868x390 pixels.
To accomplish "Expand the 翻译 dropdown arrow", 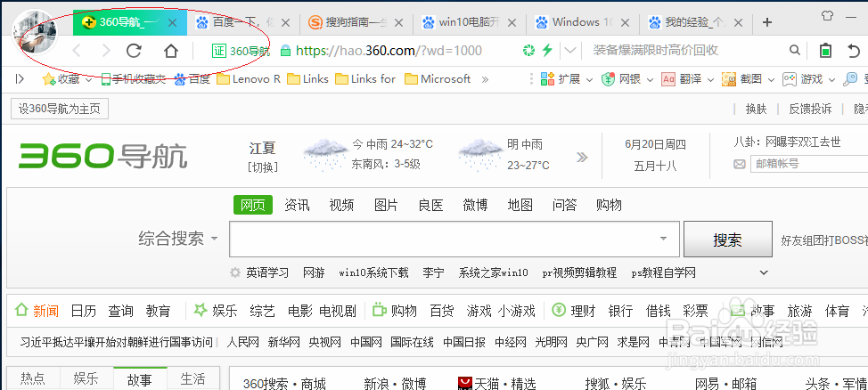I will point(711,80).
